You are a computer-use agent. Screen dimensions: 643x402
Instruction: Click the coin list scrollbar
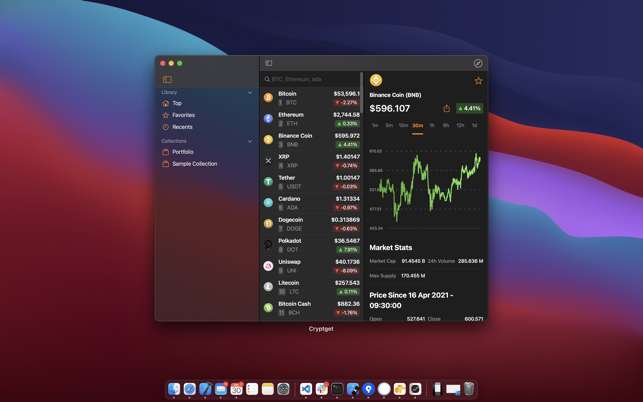[x=361, y=94]
